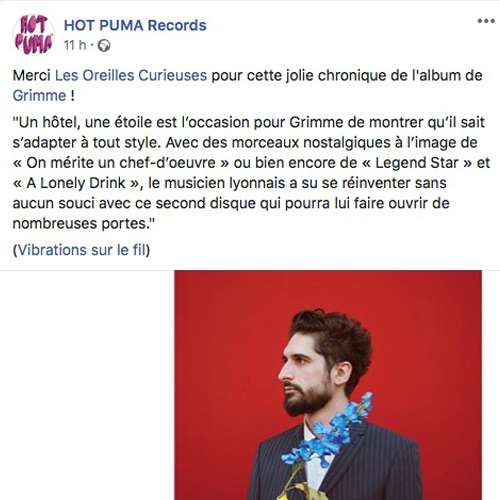Open the three-dot post options menu
Viewport: 500px width, 500px height.
[x=486, y=21]
